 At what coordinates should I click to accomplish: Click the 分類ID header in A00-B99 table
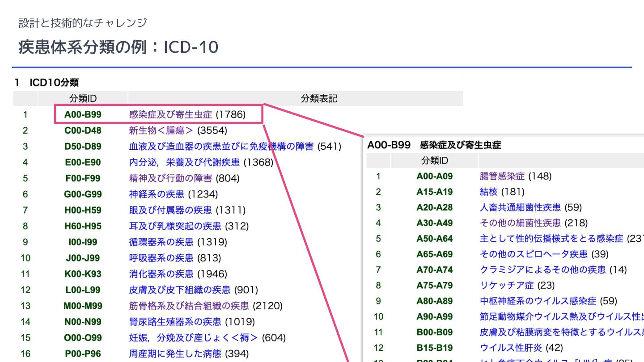coord(434,160)
